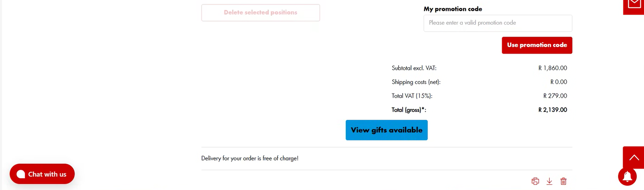Screen dimensions: 644x190
Task: Select the Total (gross) label text
Action: point(409,110)
